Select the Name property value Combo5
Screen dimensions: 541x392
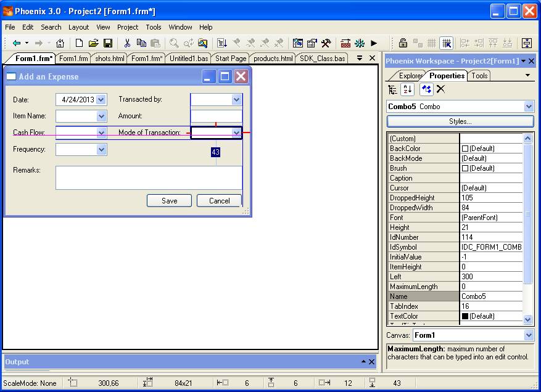[x=491, y=296]
